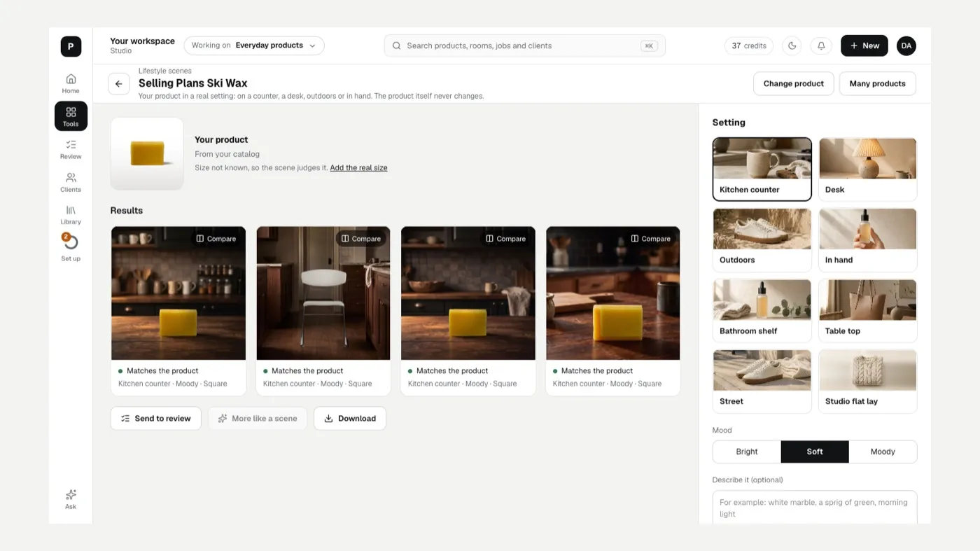Select the Kitchen counter setting
Viewport: 980px width, 551px height.
coord(762,169)
